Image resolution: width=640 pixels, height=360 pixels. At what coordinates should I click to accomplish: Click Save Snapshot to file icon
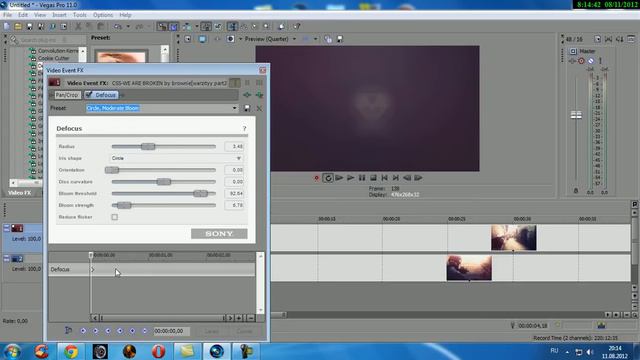pos(340,39)
